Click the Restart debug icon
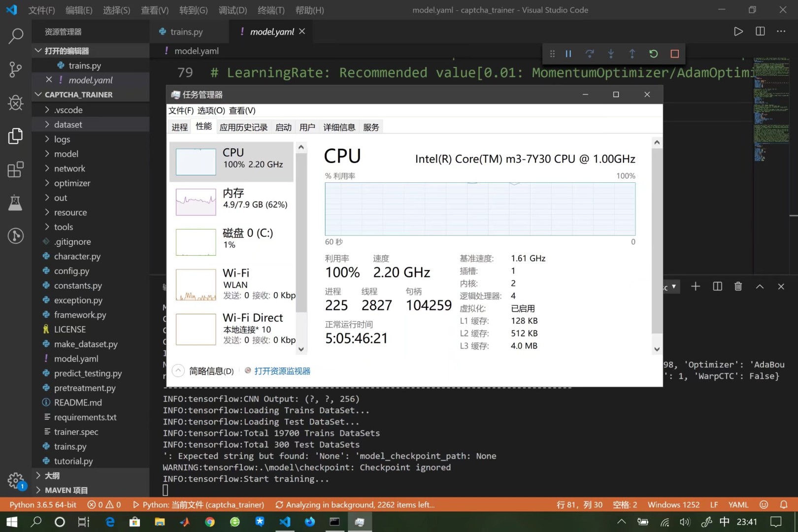 click(653, 54)
